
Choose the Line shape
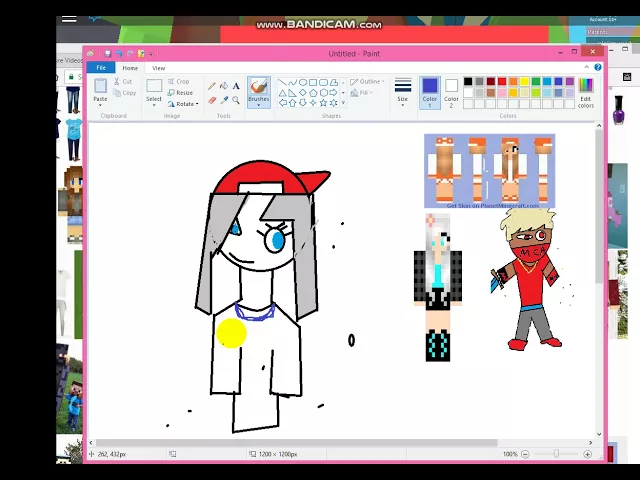tap(282, 82)
